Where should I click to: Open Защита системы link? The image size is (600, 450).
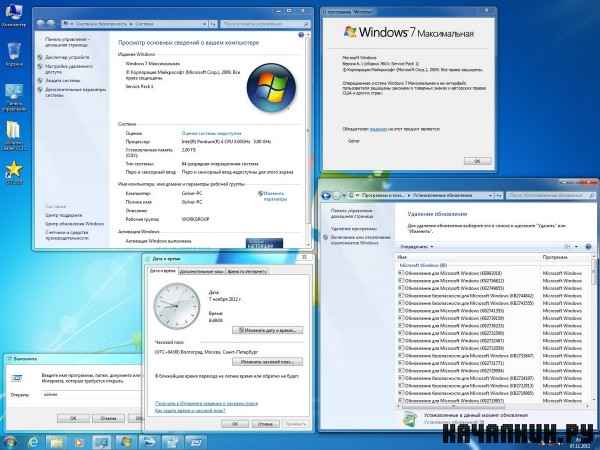(62, 81)
